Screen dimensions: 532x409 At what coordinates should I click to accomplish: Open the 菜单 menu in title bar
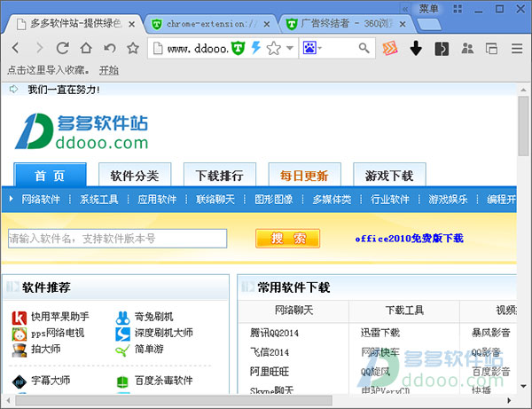428,9
